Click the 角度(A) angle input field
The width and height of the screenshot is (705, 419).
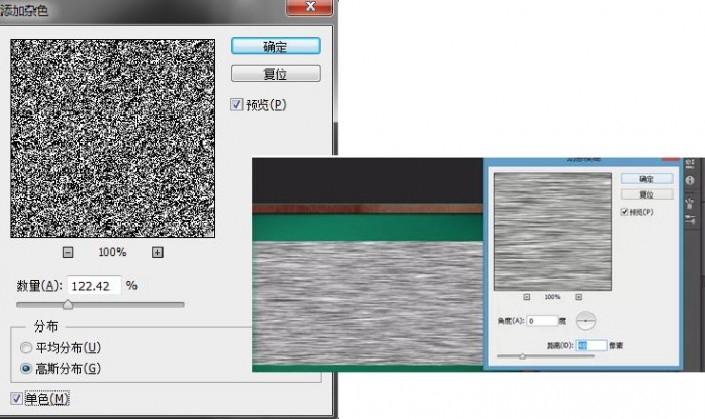[542, 321]
